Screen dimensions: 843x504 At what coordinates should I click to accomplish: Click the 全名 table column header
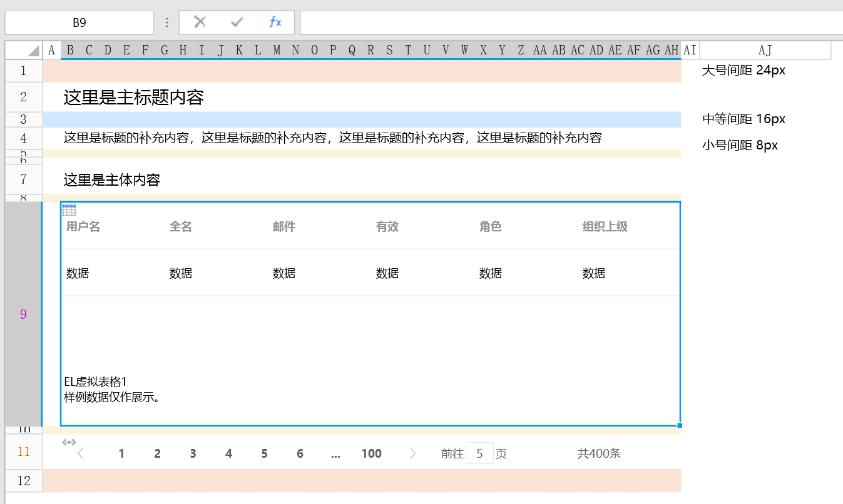click(x=181, y=226)
